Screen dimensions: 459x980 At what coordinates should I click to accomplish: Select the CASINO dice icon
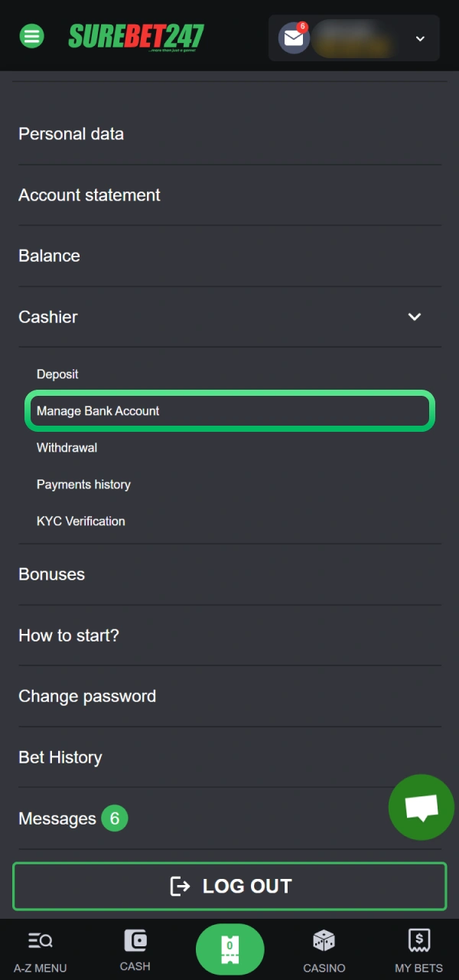point(324,949)
